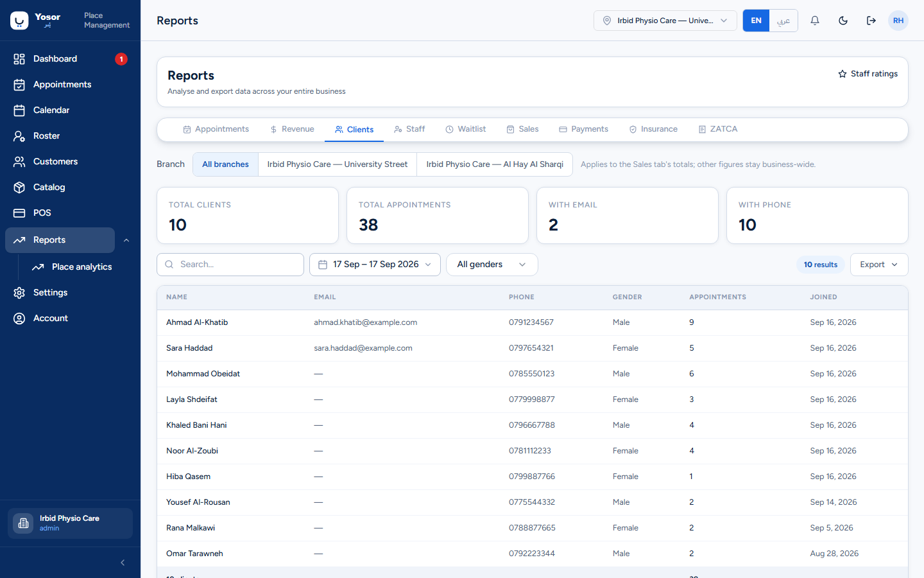Open the RH user avatar
Screen dimensions: 924x578
[898, 21]
